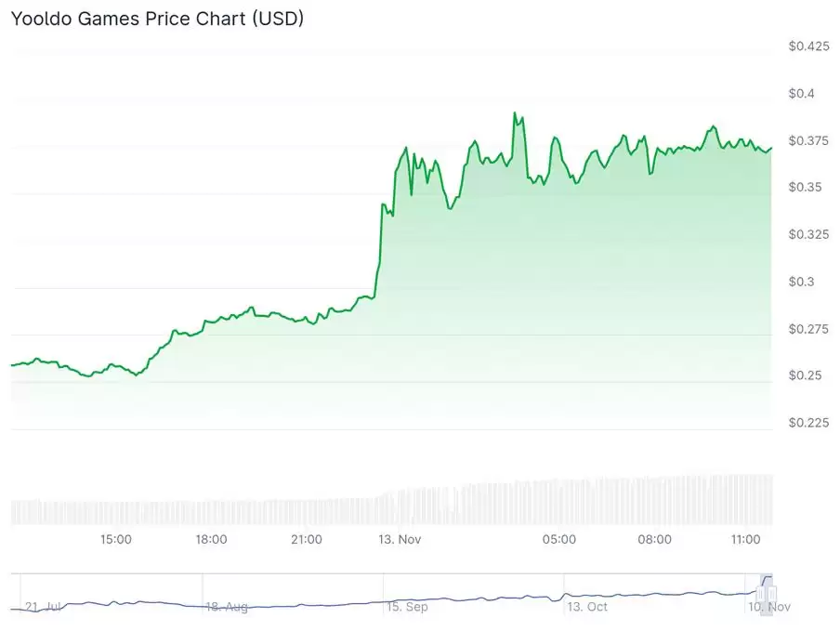840x631 pixels.
Task: Click the Yooldo Games Price Chart title
Action: (x=157, y=18)
